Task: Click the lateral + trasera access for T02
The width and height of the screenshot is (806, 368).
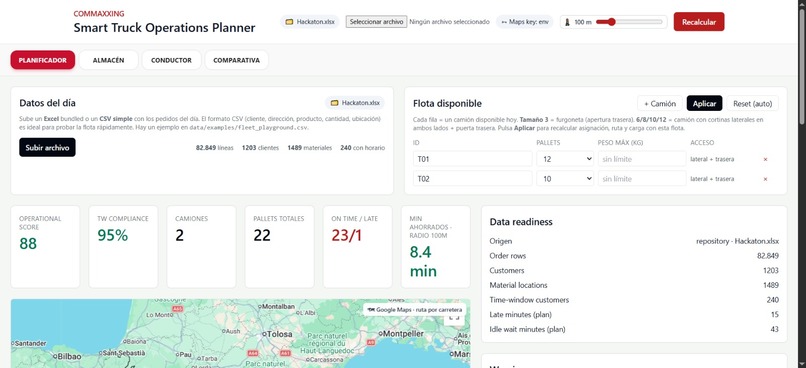Action: [712, 179]
